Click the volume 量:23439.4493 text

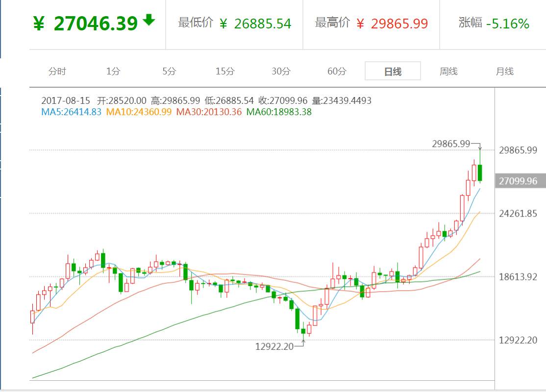(x=342, y=100)
